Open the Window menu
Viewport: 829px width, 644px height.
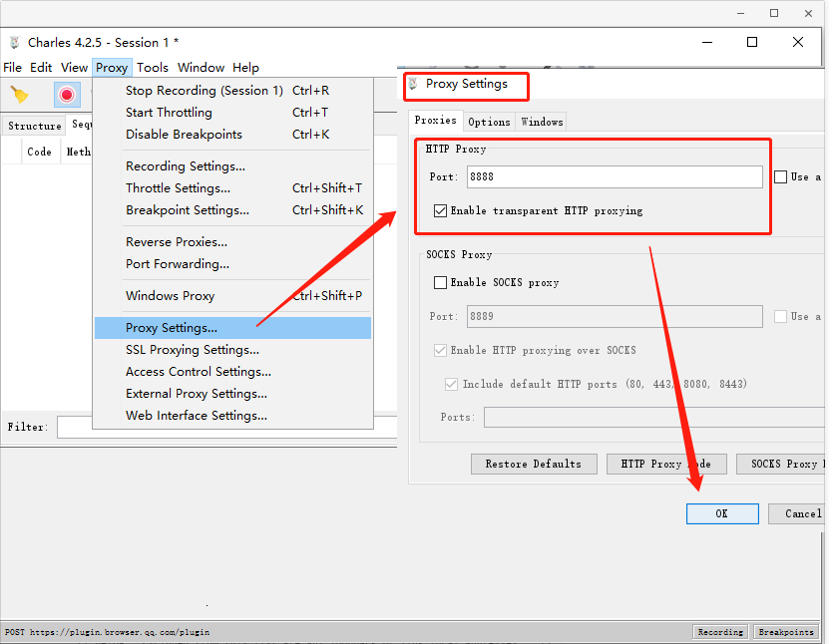click(x=201, y=68)
